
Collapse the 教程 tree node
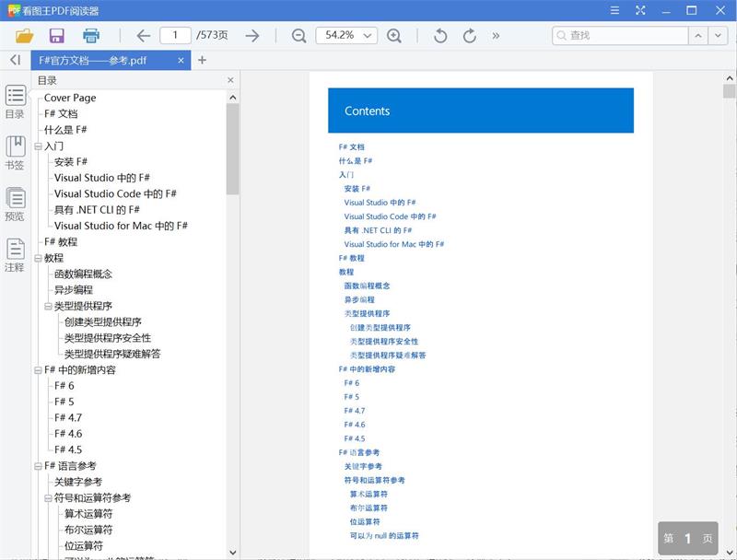[38, 259]
